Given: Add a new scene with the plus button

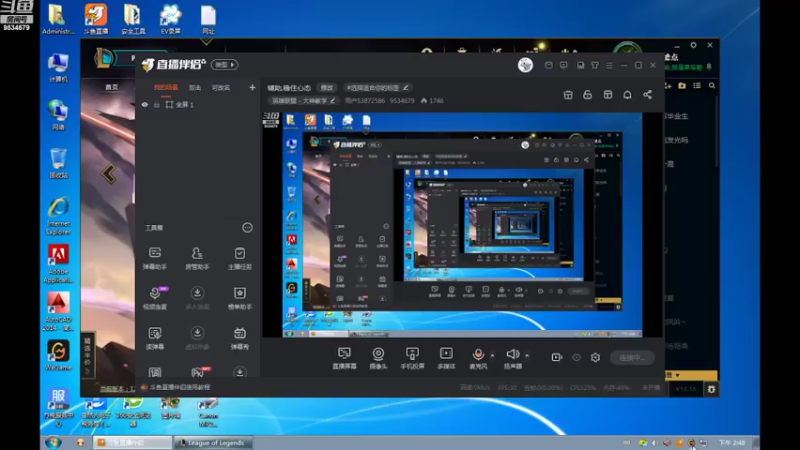Looking at the screenshot, I should [252, 88].
